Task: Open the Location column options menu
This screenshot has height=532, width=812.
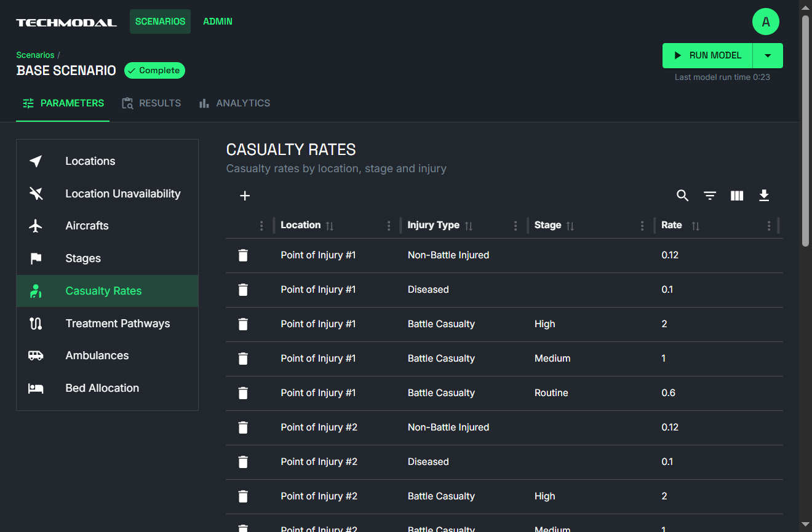Action: (x=389, y=226)
